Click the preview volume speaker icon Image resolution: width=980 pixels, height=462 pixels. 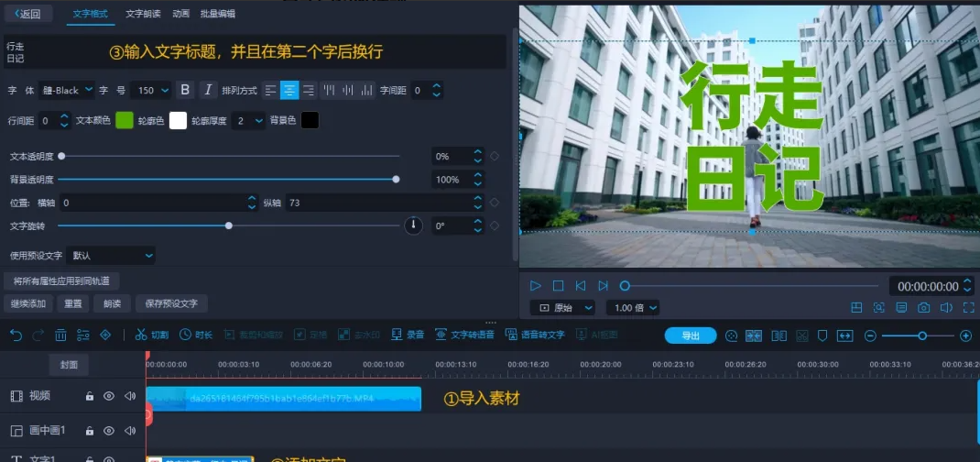tap(946, 308)
